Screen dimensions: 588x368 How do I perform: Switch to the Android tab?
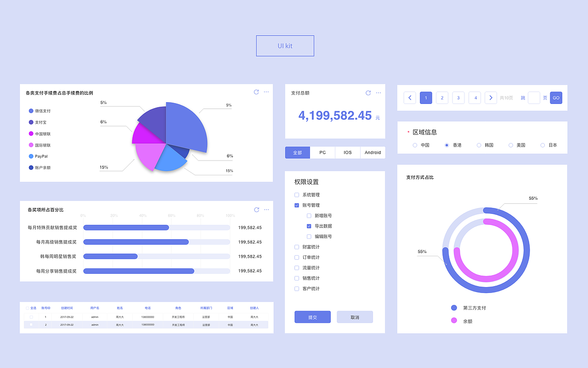point(373,152)
